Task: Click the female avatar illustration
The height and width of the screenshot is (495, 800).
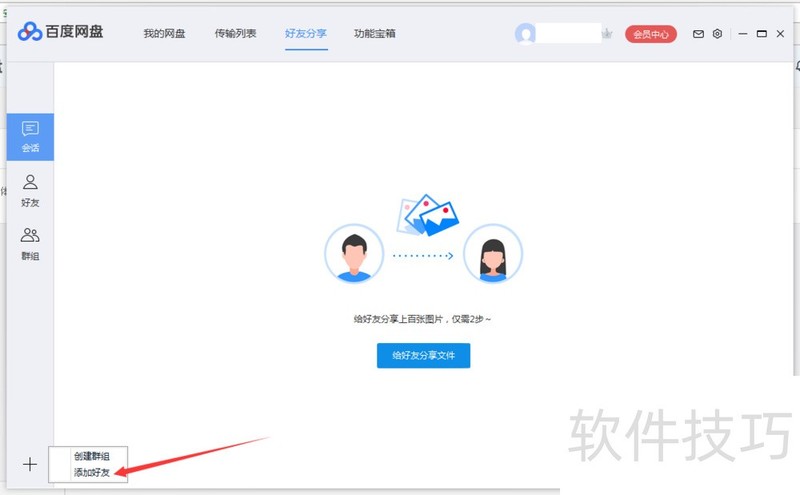Action: (x=491, y=254)
